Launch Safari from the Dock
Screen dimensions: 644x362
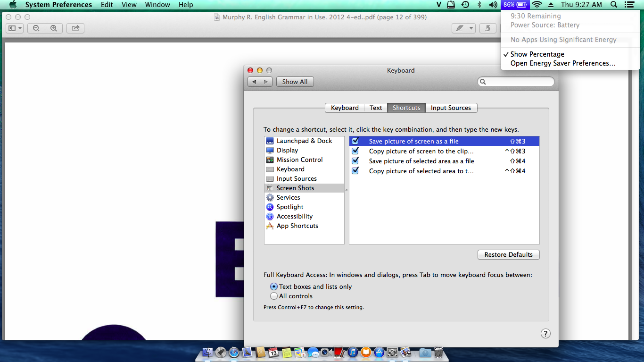point(234,352)
